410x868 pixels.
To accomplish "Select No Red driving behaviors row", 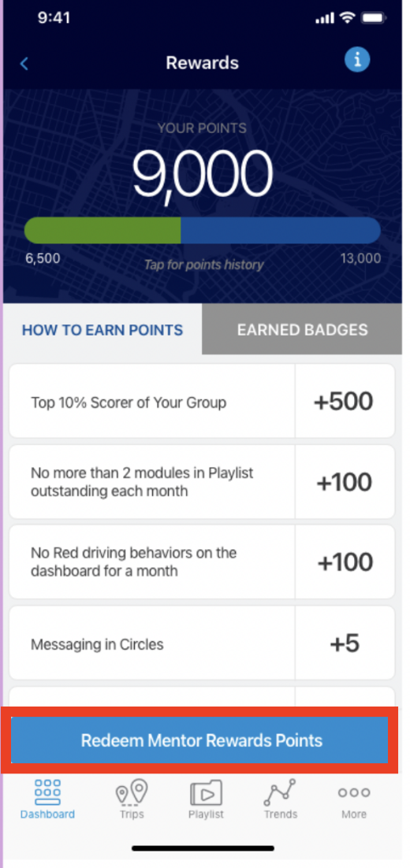I will coord(202,562).
